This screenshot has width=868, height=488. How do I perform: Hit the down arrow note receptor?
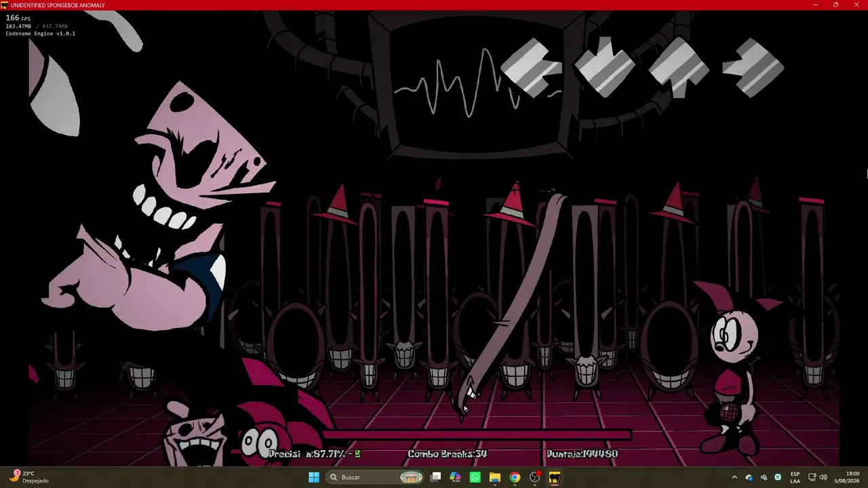(605, 67)
